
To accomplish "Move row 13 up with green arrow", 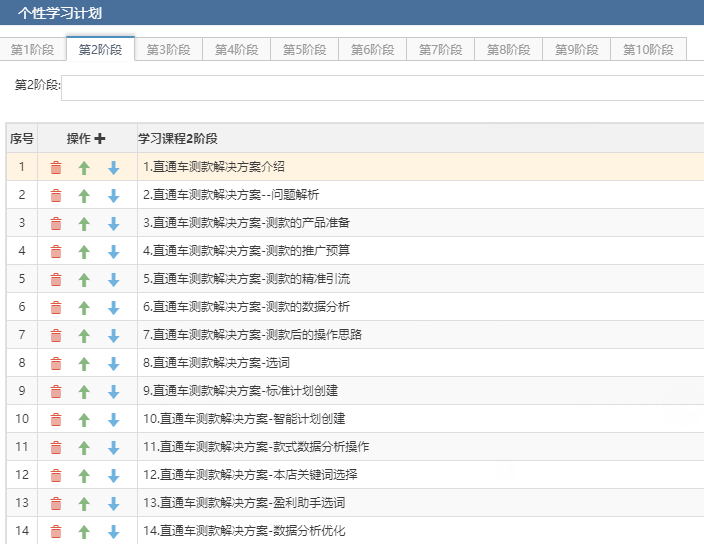I will 84,504.
